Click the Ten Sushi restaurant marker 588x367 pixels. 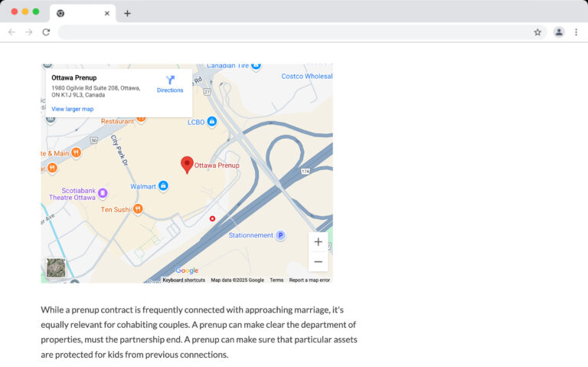(x=138, y=208)
